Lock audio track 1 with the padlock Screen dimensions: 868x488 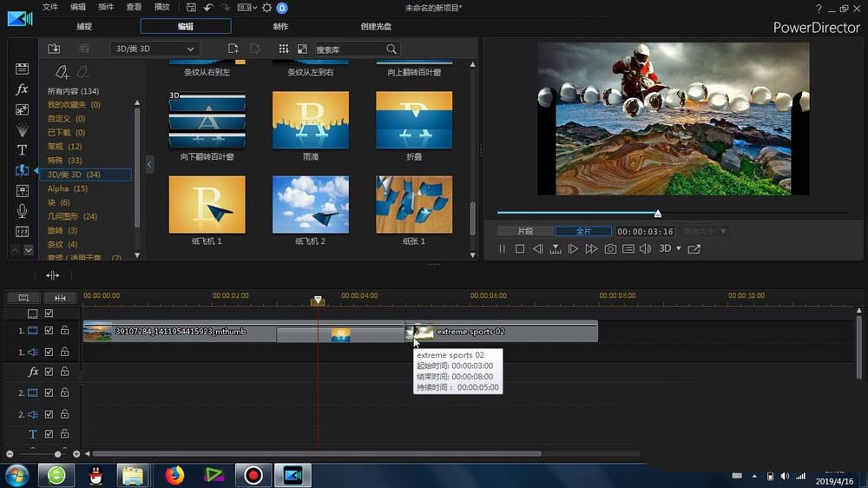(x=64, y=352)
